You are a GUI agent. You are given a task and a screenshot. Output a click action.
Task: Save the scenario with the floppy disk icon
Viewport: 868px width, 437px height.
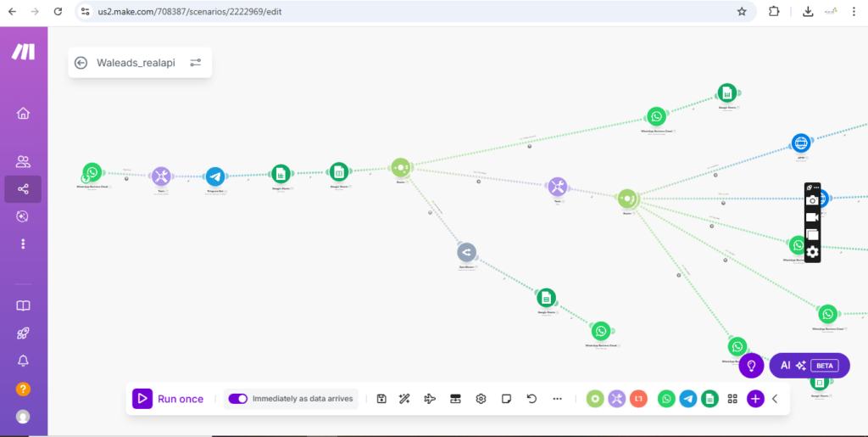point(381,399)
